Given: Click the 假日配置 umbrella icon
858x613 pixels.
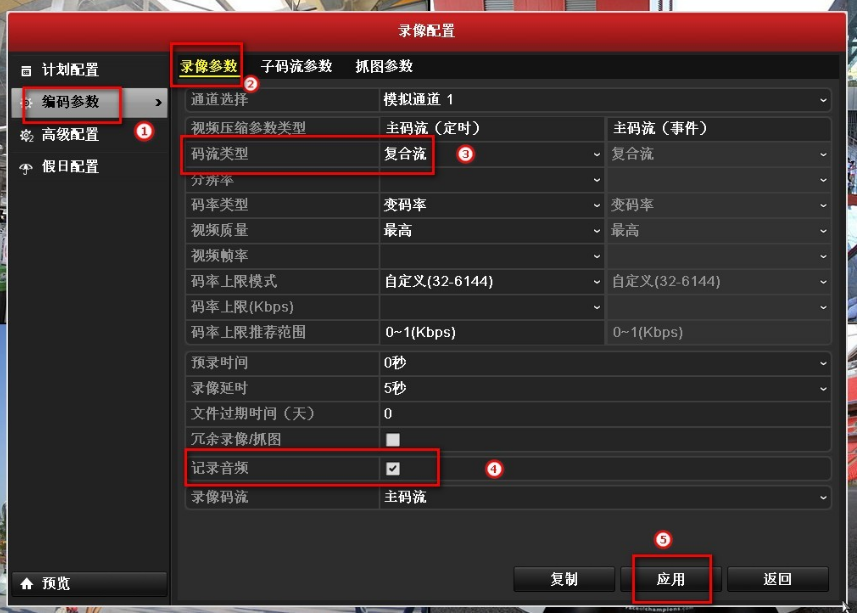Looking at the screenshot, I should point(26,168).
